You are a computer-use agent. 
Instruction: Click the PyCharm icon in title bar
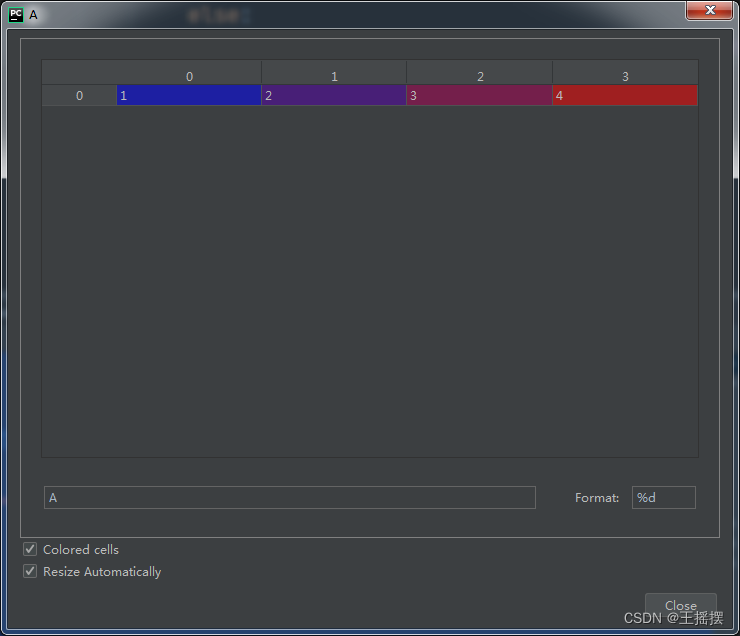(16, 15)
